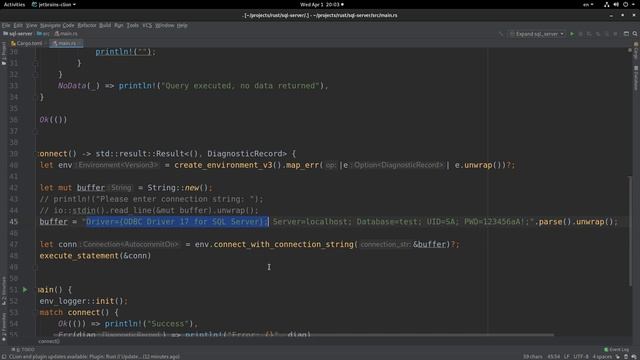640x360 pixels.
Task: Click connect_with_connection_string on line 47
Action: coord(283,244)
